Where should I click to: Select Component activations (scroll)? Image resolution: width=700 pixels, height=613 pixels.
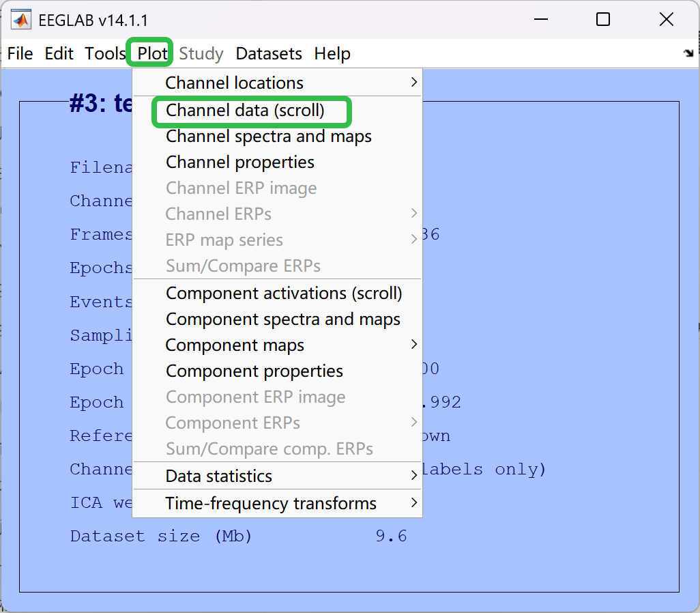coord(277,294)
